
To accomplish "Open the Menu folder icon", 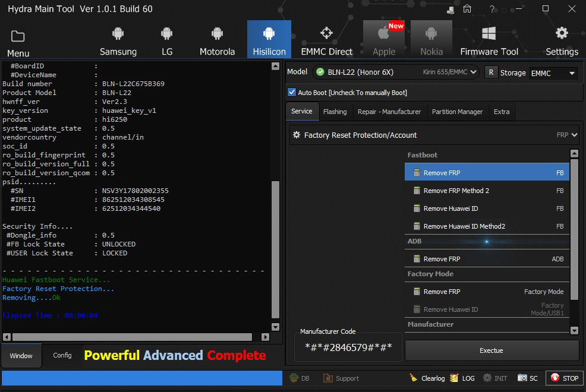I will point(18,36).
